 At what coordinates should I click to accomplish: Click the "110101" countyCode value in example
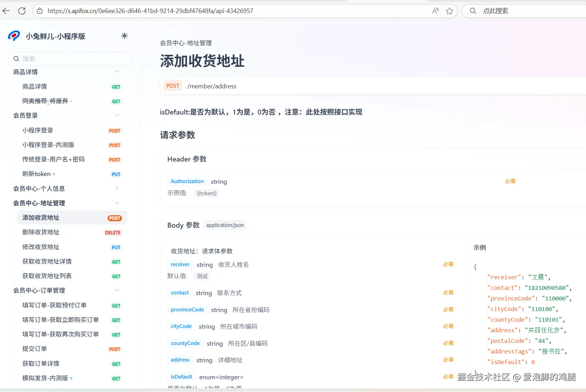coord(549,320)
